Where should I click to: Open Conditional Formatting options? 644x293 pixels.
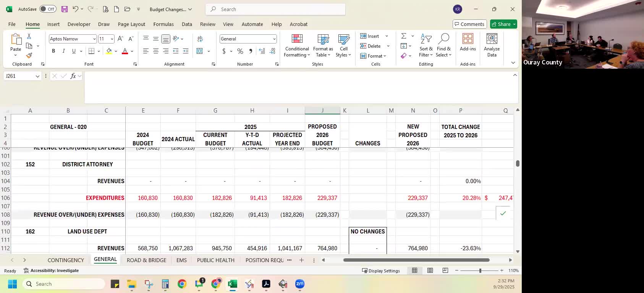[x=297, y=46]
